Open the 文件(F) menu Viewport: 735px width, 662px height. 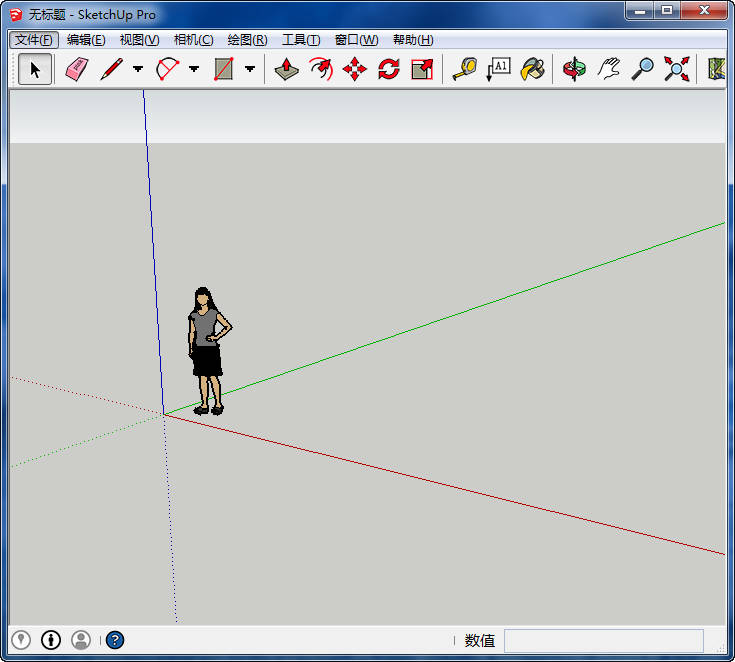[x=34, y=40]
